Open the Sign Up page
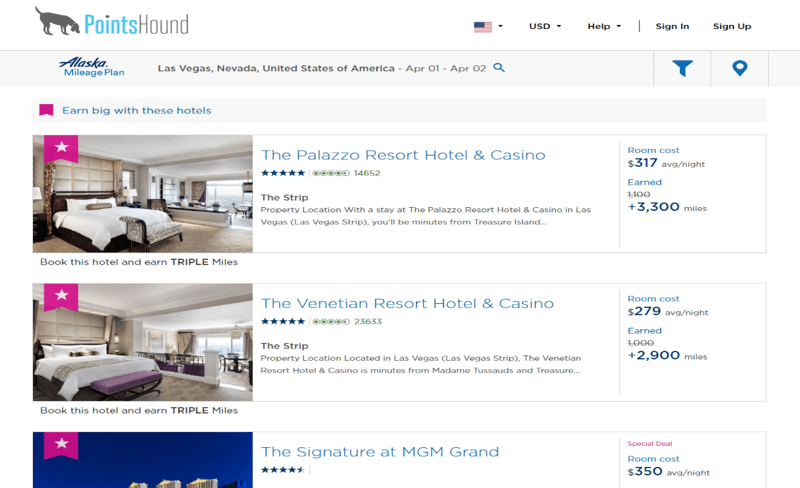 [732, 26]
